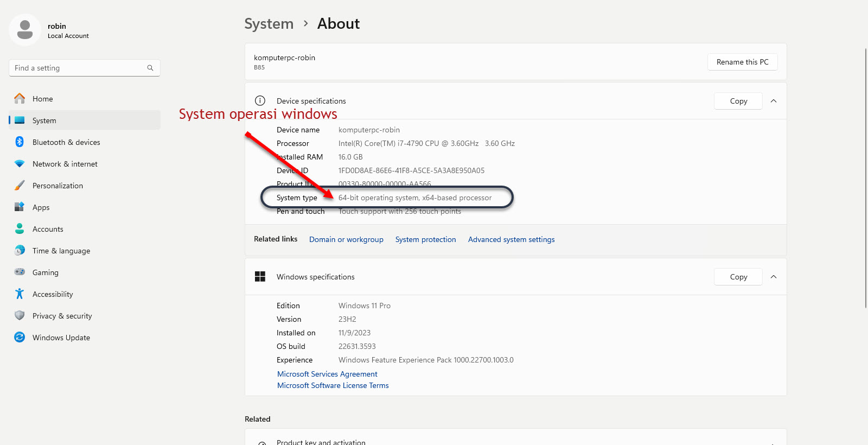The image size is (868, 445).
Task: Select the Accessibility figure icon
Action: coord(20,294)
